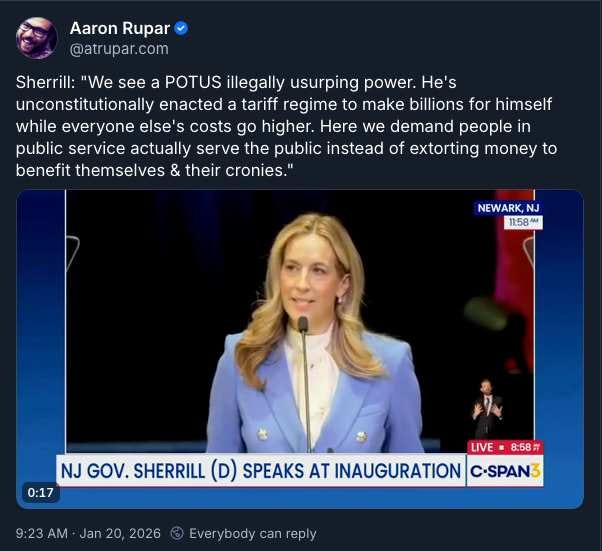Click the 11:58 AM clock label
Image resolution: width=602 pixels, height=551 pixels.
523,222
